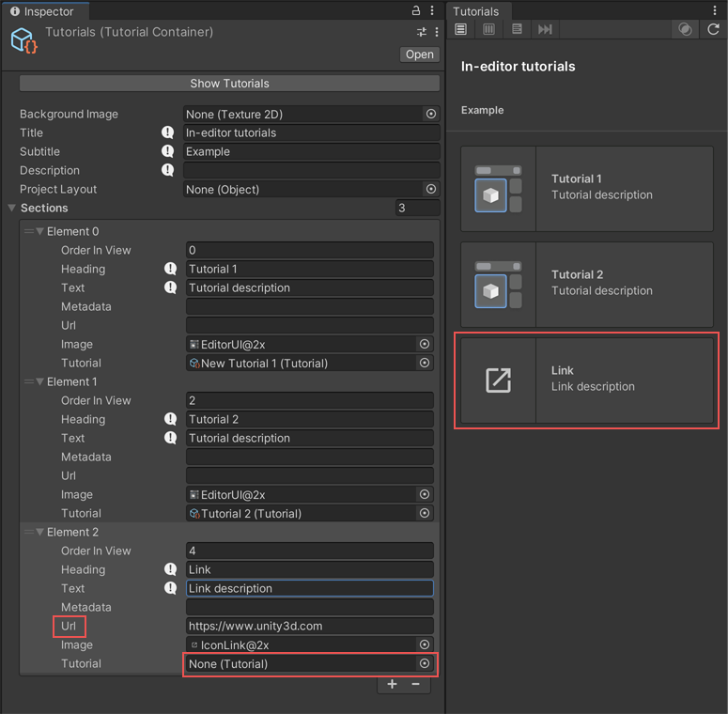This screenshot has height=714, width=728.
Task: Open the Inspector preset sliders icon
Action: (x=422, y=32)
